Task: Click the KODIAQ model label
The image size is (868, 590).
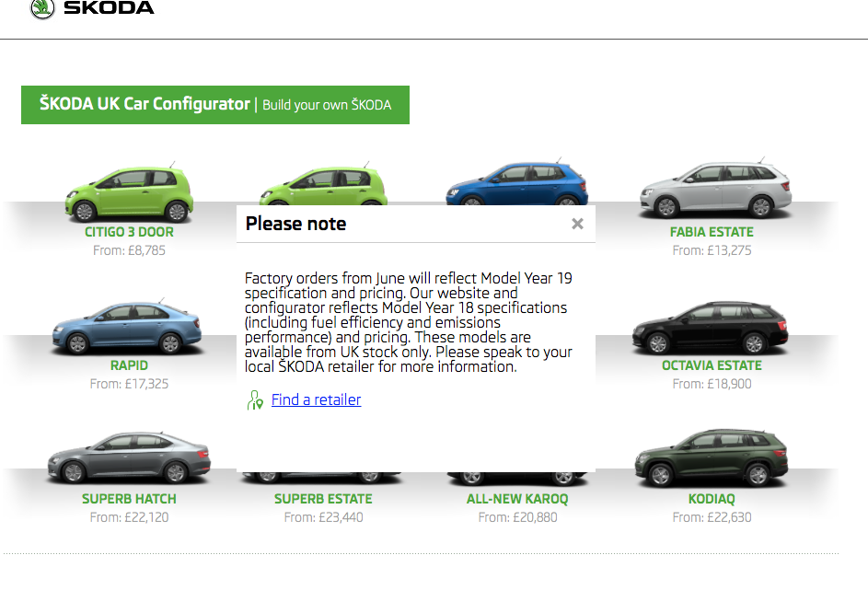Action: coord(712,499)
